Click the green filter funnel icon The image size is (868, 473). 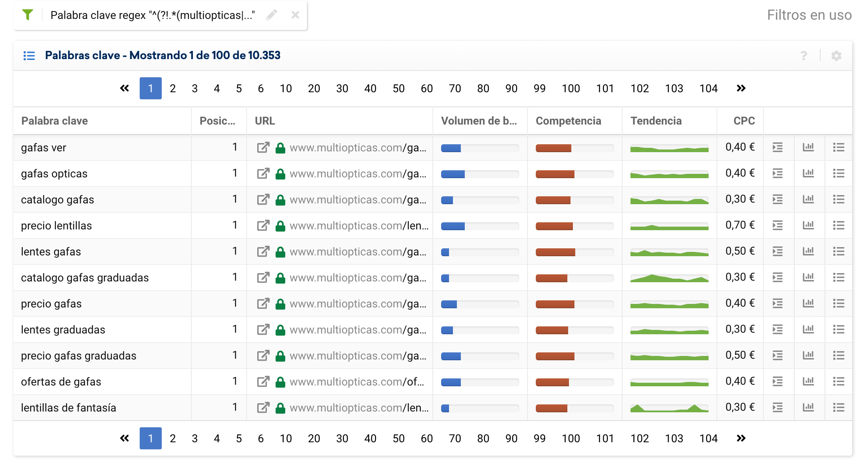[x=28, y=15]
